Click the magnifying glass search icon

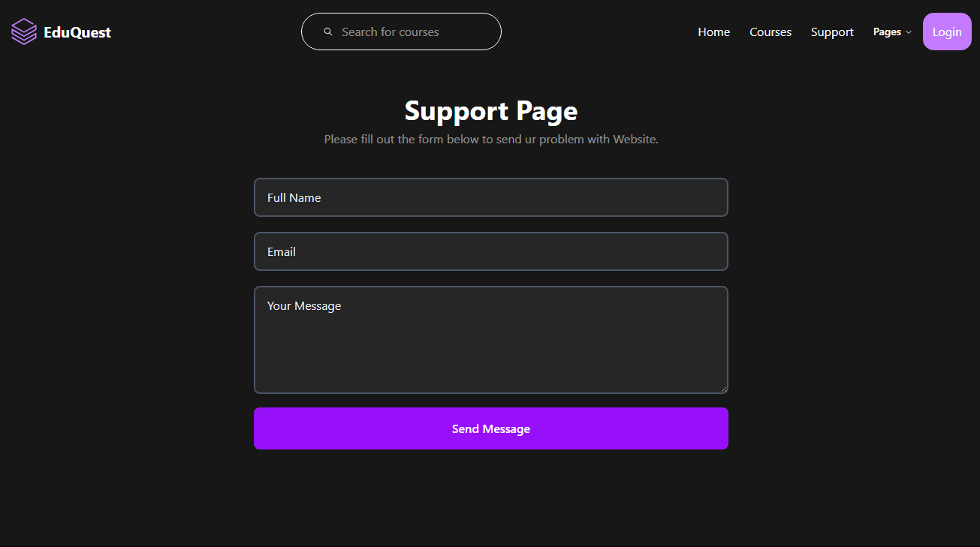[328, 32]
